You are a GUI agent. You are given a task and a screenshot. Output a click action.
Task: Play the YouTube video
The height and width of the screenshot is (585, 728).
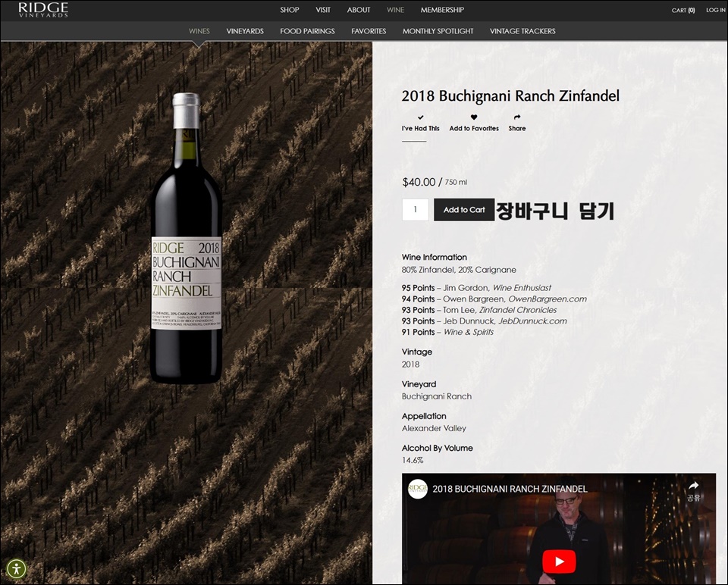pyautogui.click(x=559, y=562)
